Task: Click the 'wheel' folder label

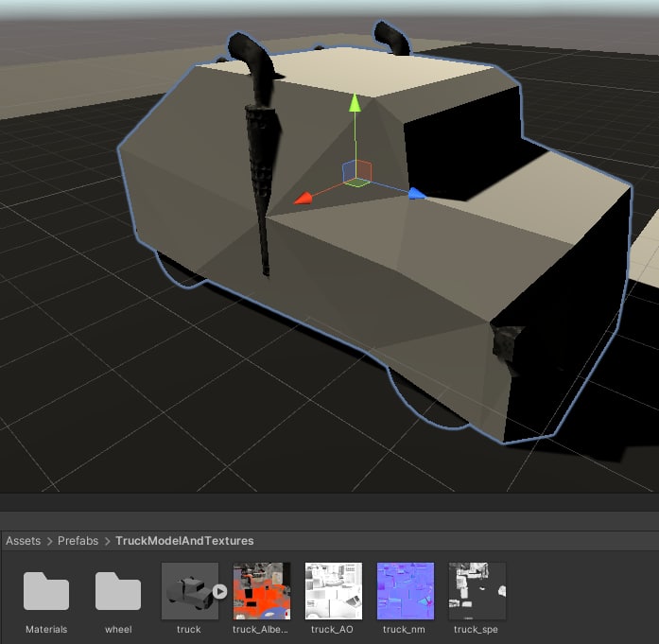Action: (x=118, y=629)
